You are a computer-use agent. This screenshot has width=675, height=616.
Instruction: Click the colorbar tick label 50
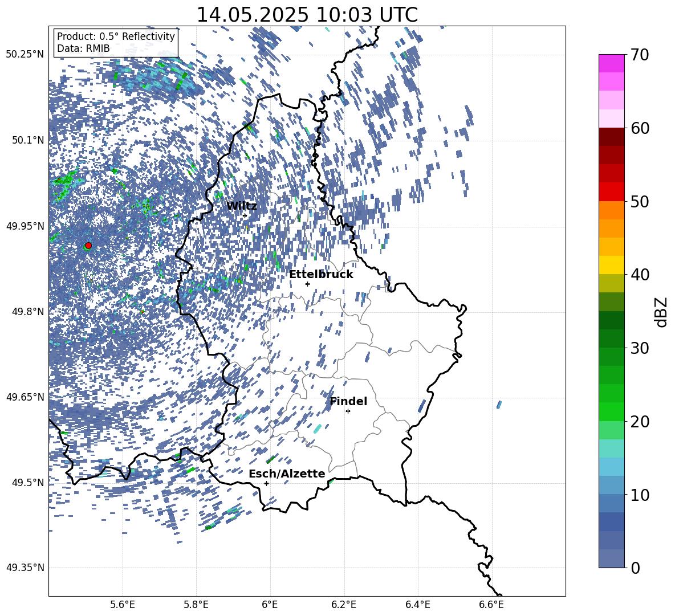pyautogui.click(x=640, y=201)
